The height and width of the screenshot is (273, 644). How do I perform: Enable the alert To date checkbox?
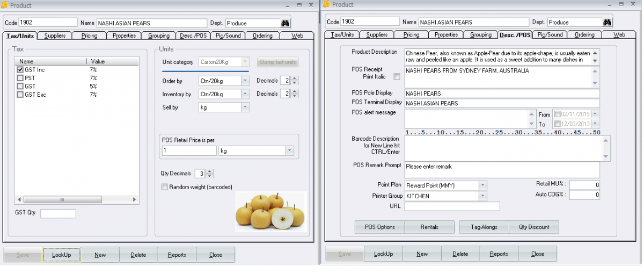(x=557, y=124)
